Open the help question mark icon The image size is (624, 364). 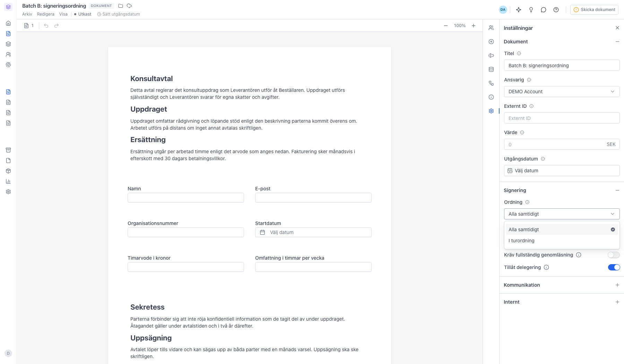pyautogui.click(x=556, y=10)
